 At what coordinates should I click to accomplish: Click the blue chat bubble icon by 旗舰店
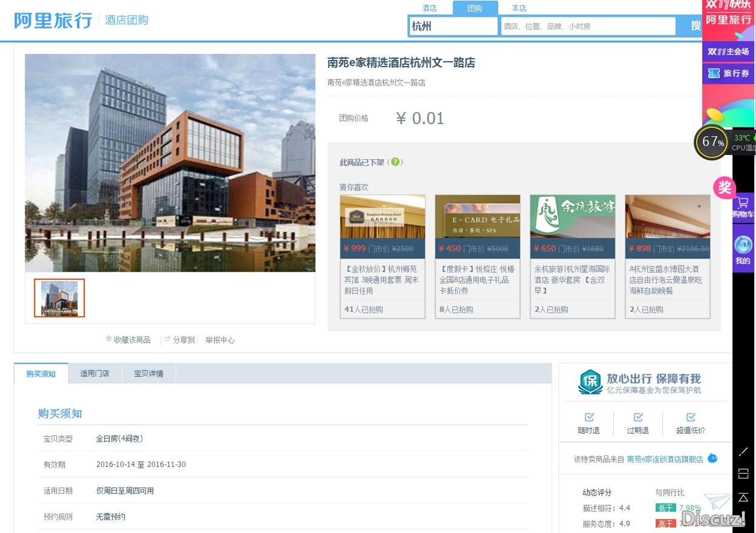pyautogui.click(x=712, y=459)
